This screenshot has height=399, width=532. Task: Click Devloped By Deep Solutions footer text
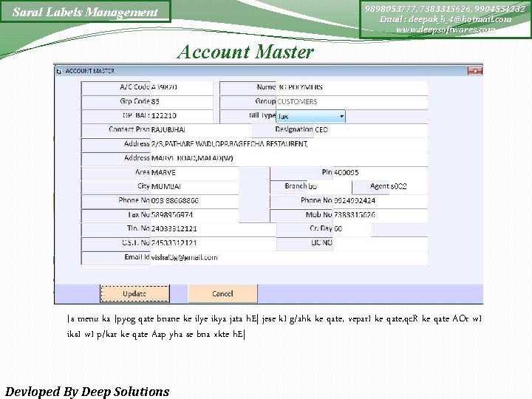pyautogui.click(x=87, y=392)
